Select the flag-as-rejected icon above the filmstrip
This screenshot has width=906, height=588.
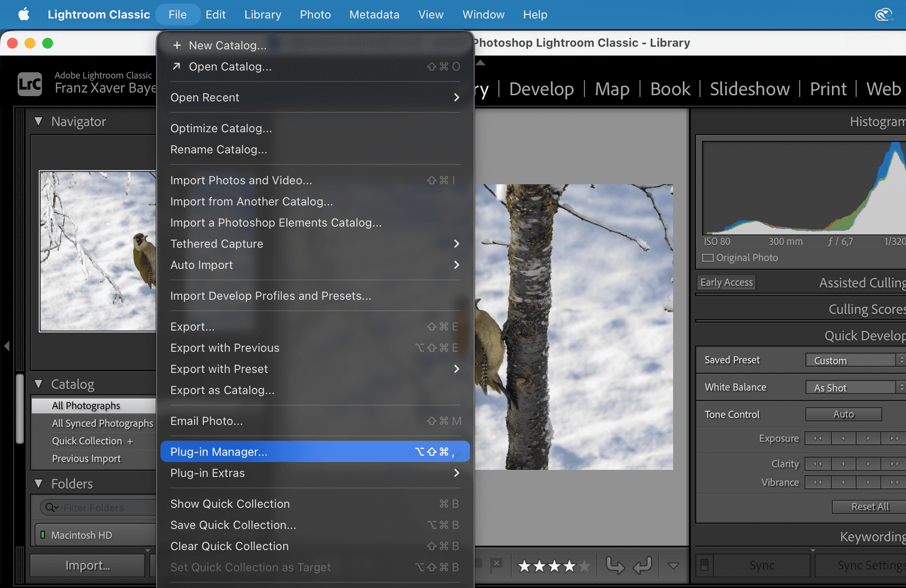496,564
